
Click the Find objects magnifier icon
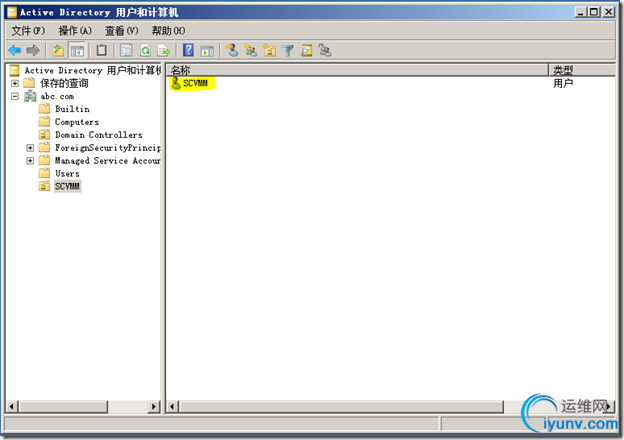pos(306,51)
